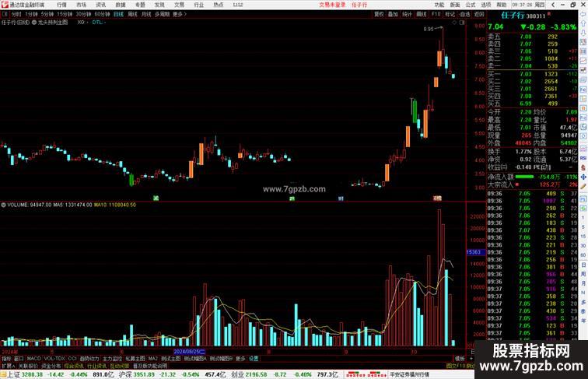Click the 设置 settings tab

[x=254, y=359]
